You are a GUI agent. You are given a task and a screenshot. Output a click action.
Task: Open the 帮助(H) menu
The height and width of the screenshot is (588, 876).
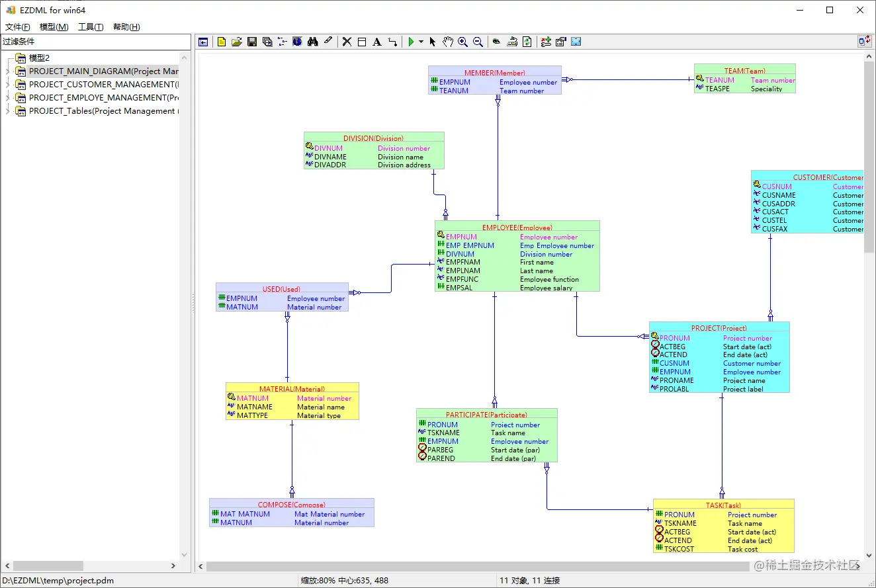coord(126,27)
